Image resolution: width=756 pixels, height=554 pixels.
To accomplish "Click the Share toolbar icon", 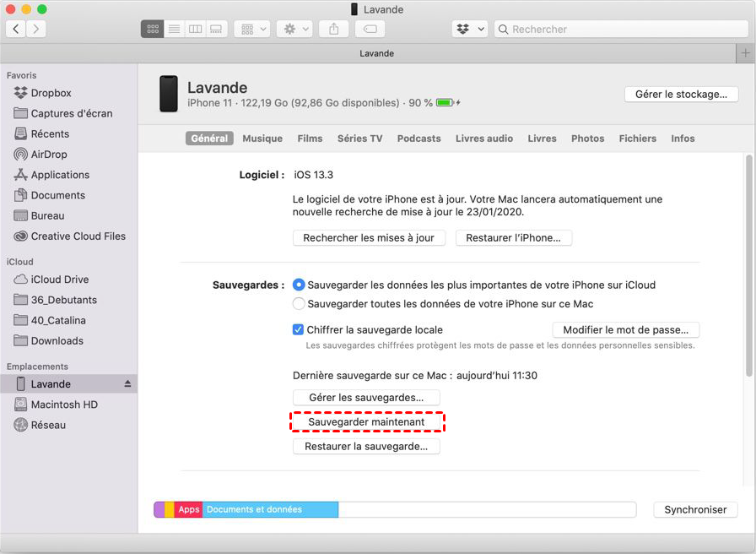I will pyautogui.click(x=334, y=29).
